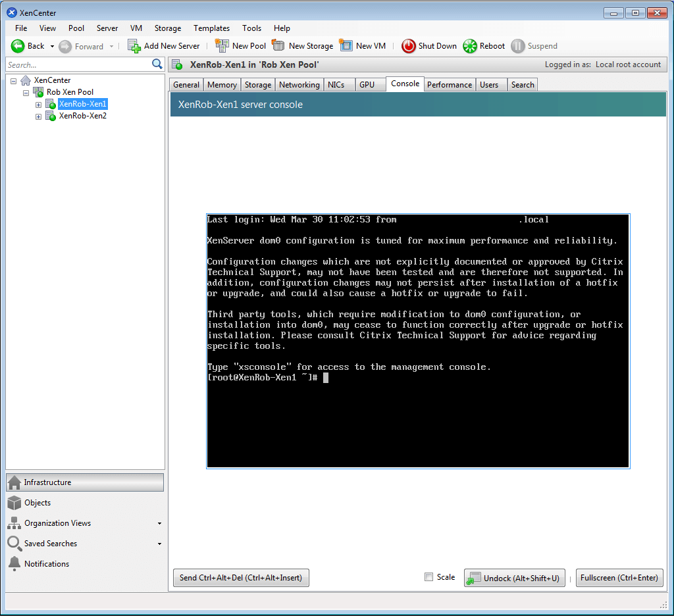Select the Rob Xen Pool tree label

click(70, 92)
